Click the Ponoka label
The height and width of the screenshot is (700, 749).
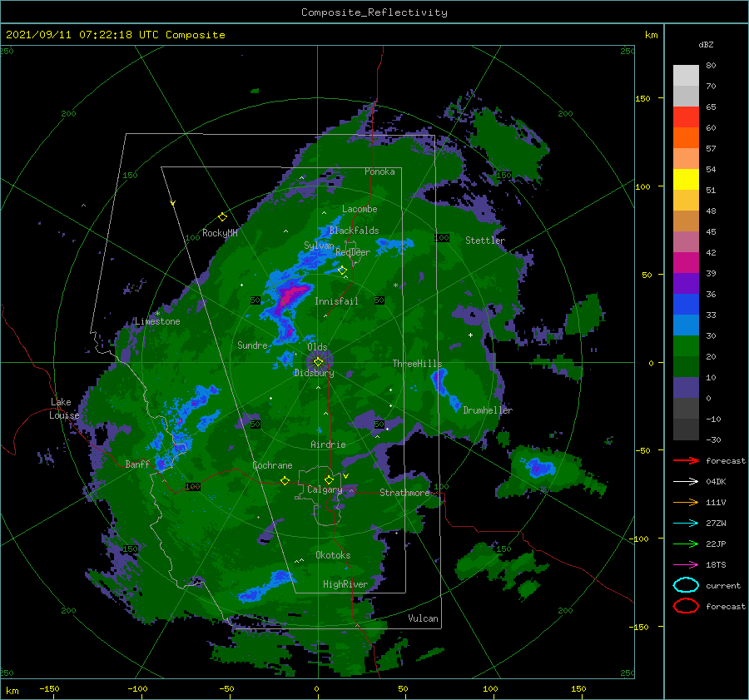click(x=379, y=171)
